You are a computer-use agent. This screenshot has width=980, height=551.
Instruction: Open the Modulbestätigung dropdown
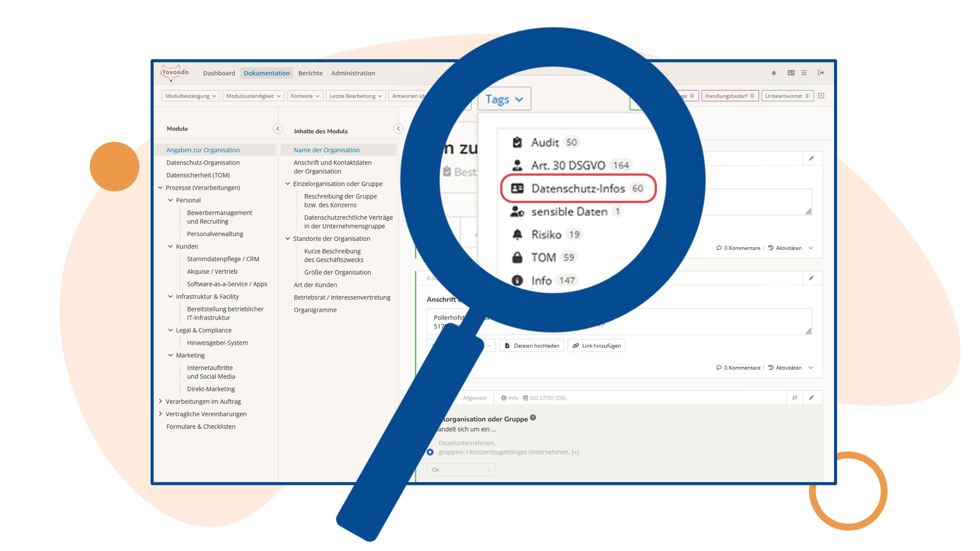[x=190, y=96]
